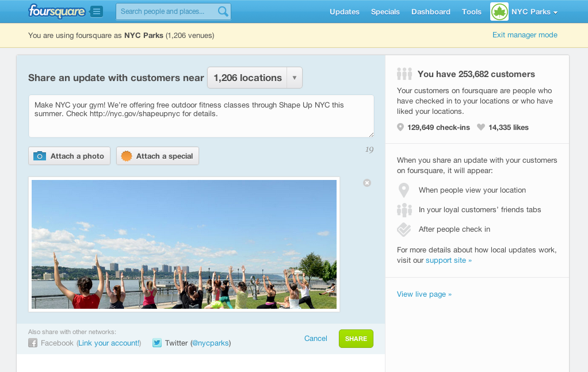
Task: Click the text area resize handle
Action: pos(371,135)
